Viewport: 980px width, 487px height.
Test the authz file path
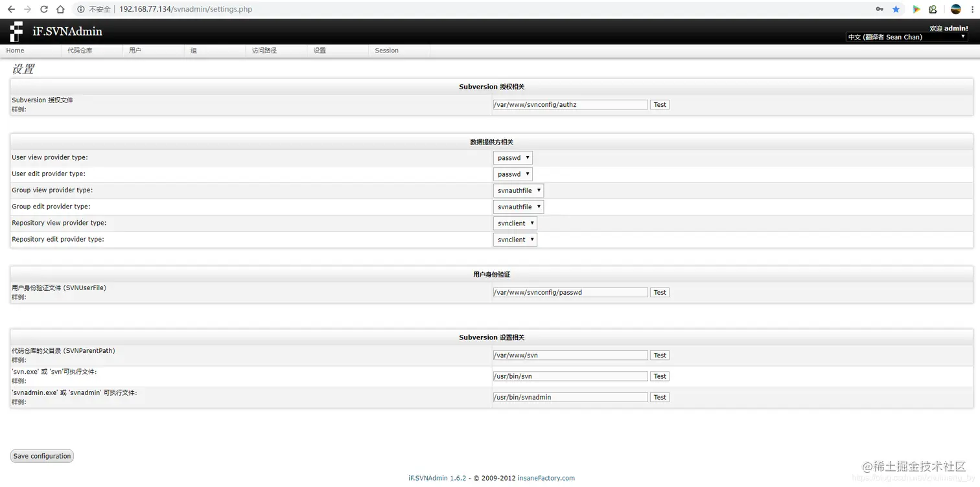pyautogui.click(x=660, y=104)
